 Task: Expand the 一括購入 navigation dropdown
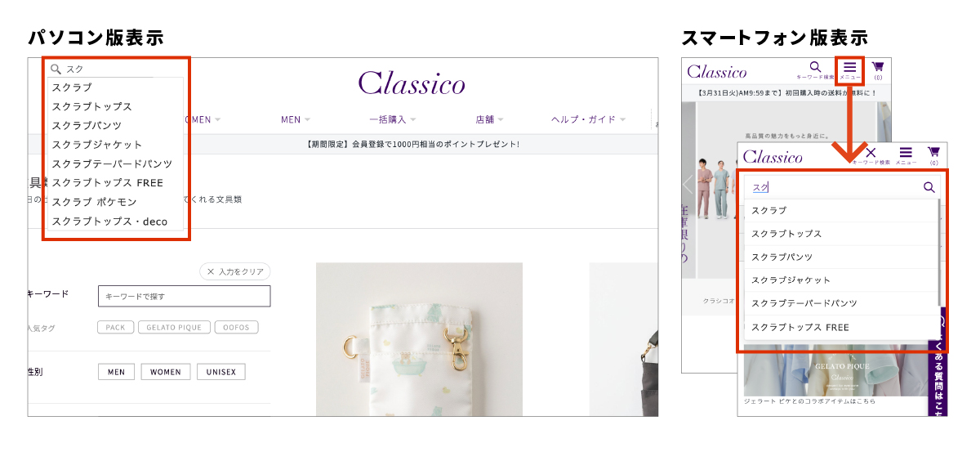coord(393,119)
